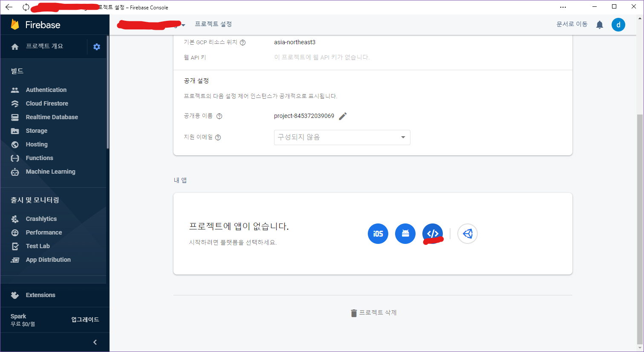The image size is (644, 352).
Task: Add an Android app
Action: pyautogui.click(x=405, y=234)
